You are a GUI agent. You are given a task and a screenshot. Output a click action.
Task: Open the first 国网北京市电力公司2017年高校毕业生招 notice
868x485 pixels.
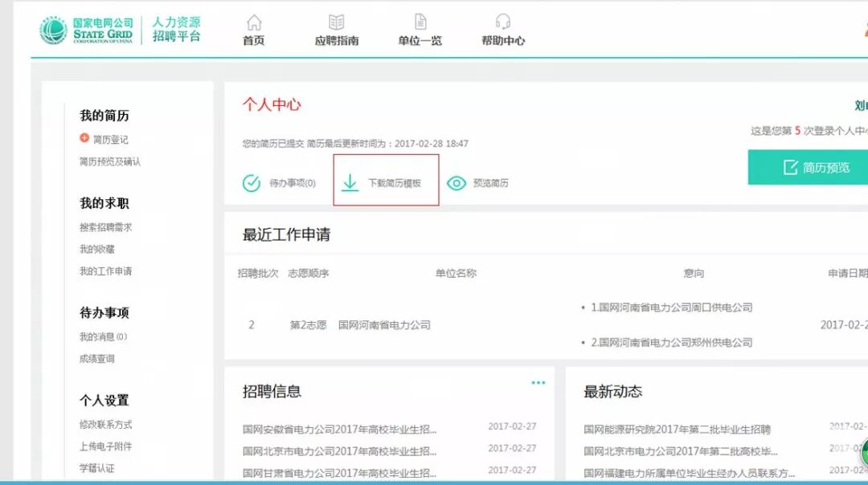339,451
